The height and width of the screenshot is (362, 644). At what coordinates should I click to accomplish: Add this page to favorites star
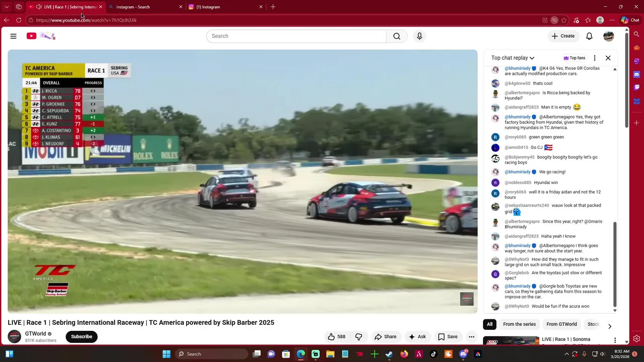pos(564,20)
